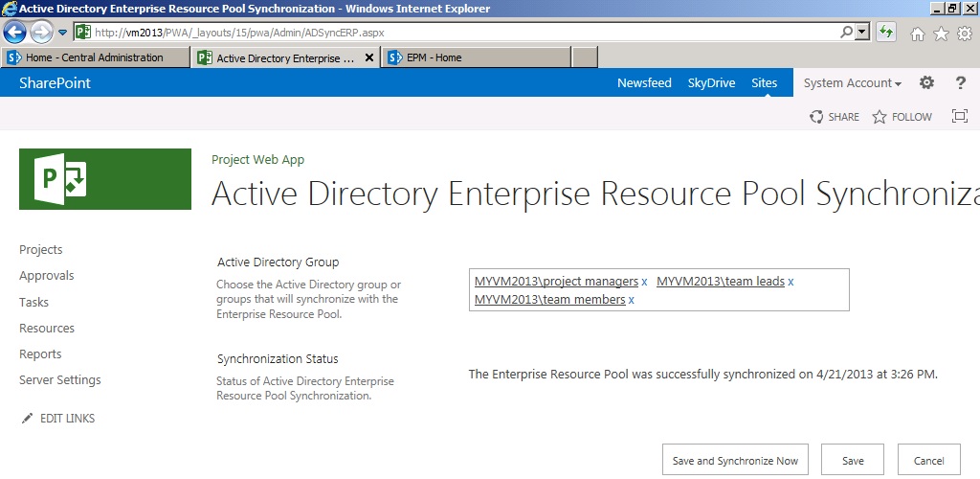
Task: Go to Projects in left navigation
Action: (x=40, y=249)
